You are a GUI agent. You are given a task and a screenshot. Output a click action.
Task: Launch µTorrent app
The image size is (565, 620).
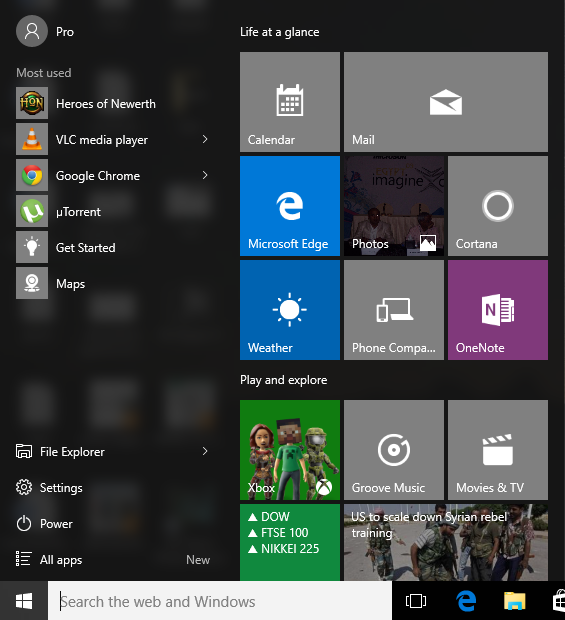click(x=113, y=212)
